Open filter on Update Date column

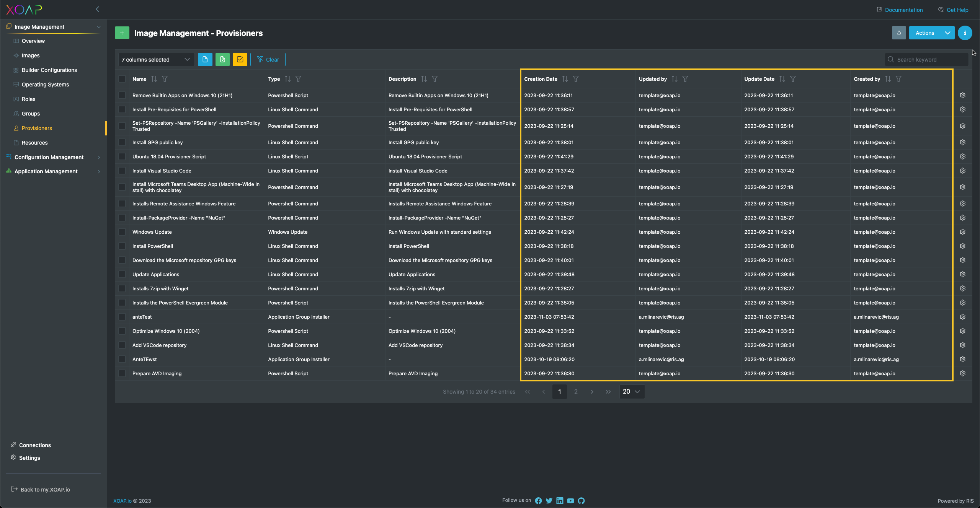click(x=793, y=79)
